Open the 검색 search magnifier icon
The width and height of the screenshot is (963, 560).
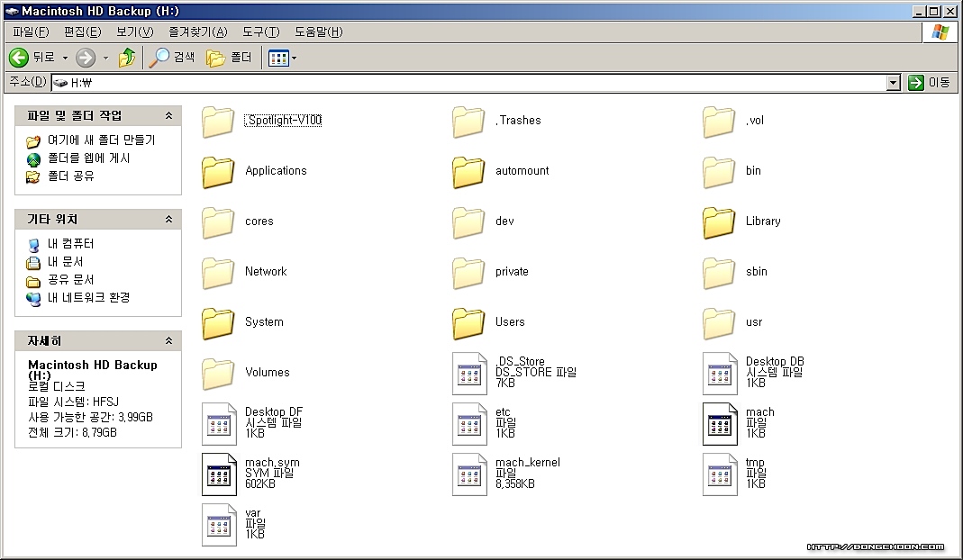tap(159, 58)
